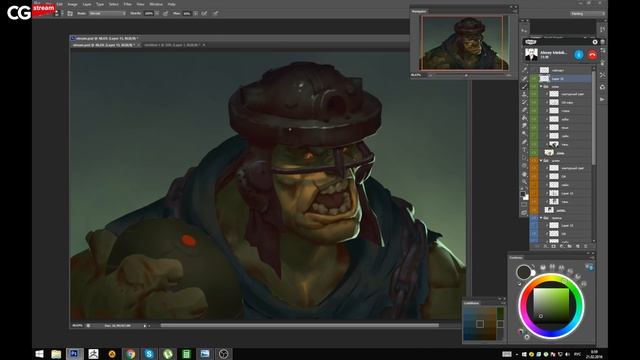Open the brush Mode dropdown
This screenshot has height=360, width=640.
pos(107,13)
